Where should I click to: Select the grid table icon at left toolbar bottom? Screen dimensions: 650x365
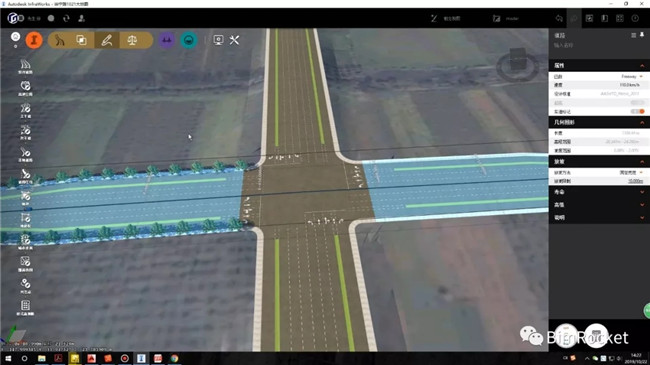(25, 307)
